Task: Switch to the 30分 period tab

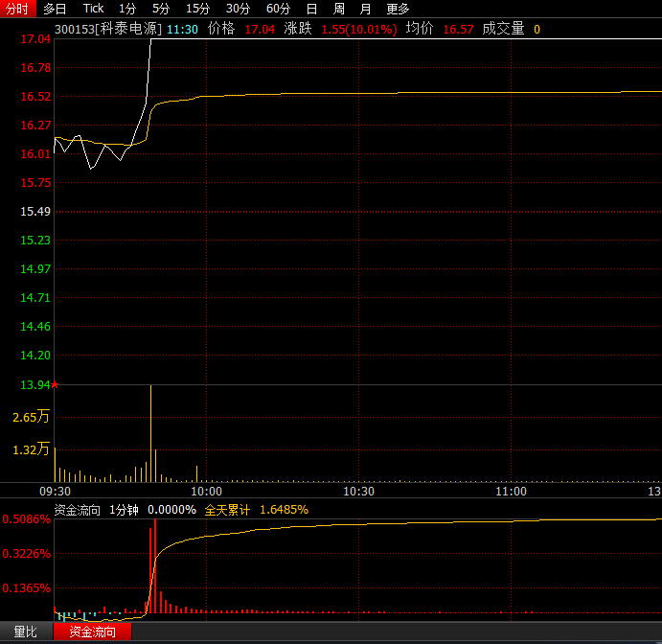Action: (x=238, y=9)
